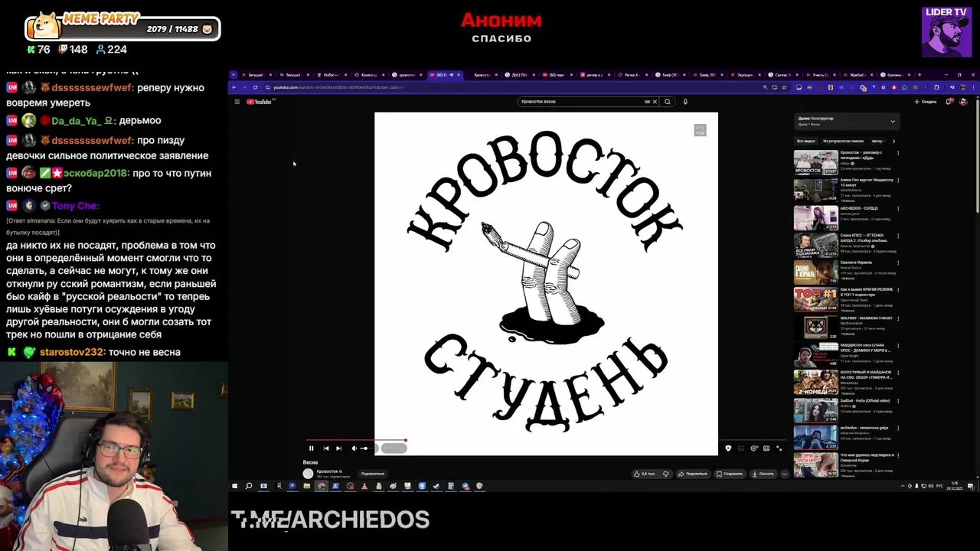Click the Скачать download button
This screenshot has height=551, width=980.
(763, 474)
